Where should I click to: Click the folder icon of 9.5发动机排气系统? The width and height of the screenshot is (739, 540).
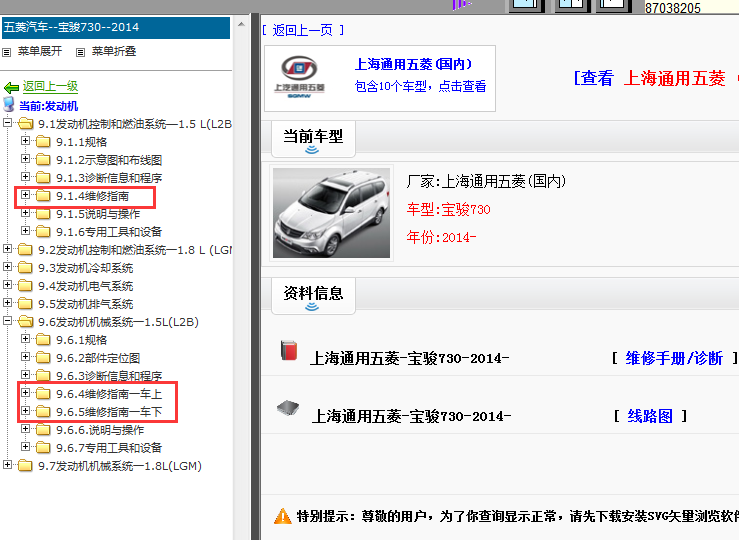tap(25, 303)
